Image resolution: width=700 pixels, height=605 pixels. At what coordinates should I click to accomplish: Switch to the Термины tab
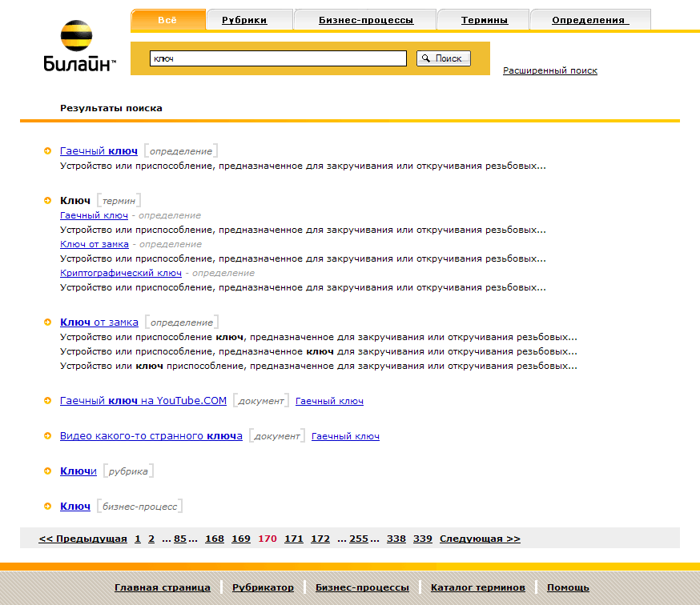(x=485, y=20)
